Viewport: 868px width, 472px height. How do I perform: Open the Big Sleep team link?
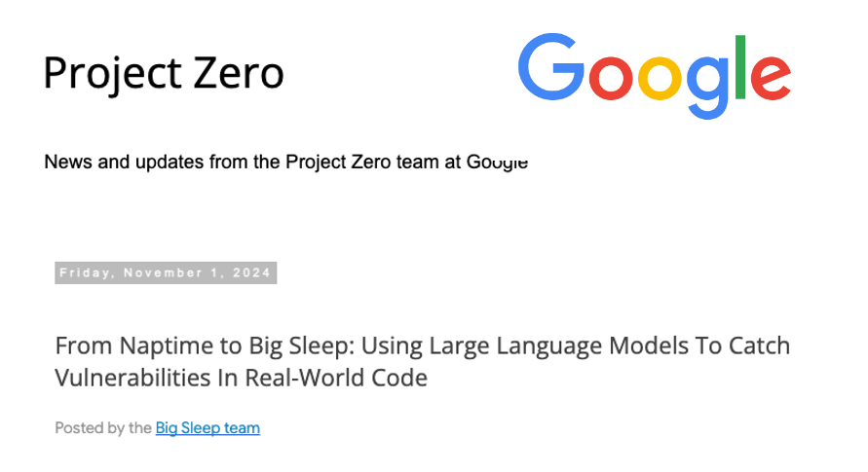tap(208, 427)
